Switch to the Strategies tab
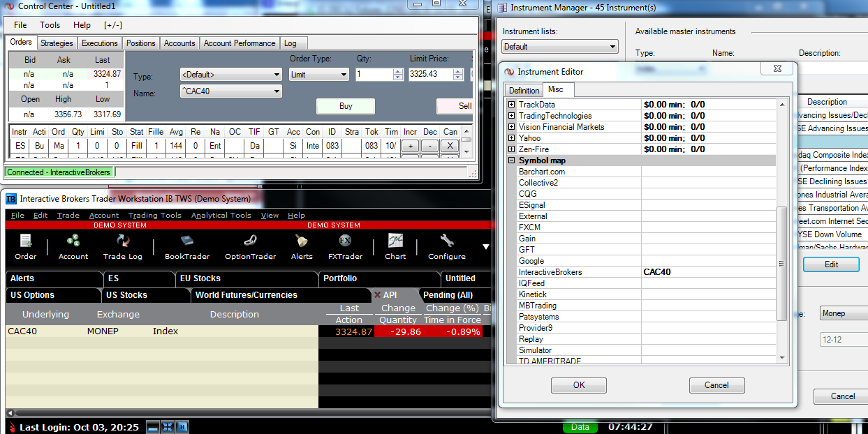Image resolution: width=868 pixels, height=434 pixels. [x=57, y=43]
